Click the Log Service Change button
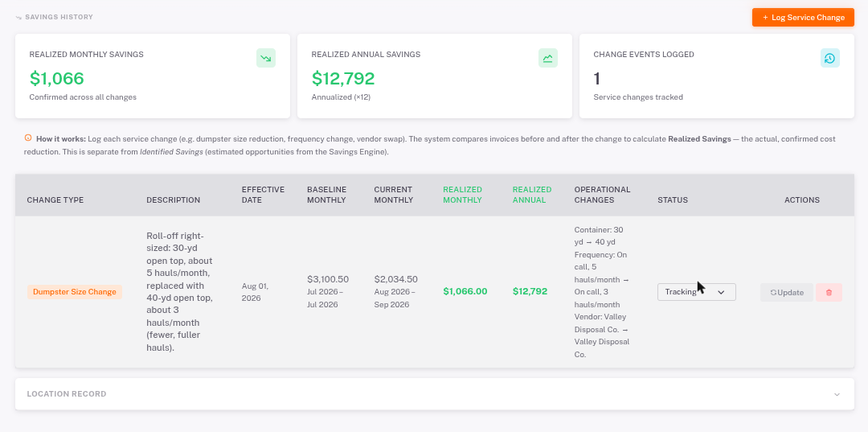 (803, 17)
